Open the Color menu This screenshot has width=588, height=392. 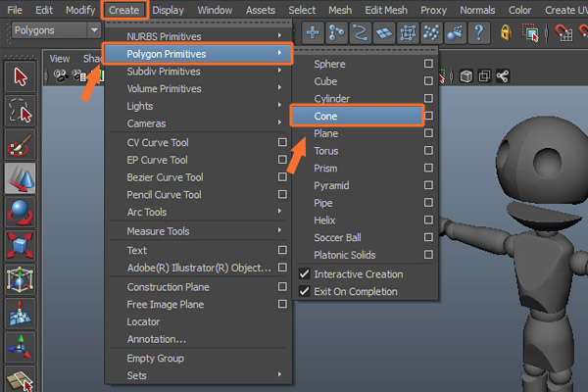tap(519, 10)
